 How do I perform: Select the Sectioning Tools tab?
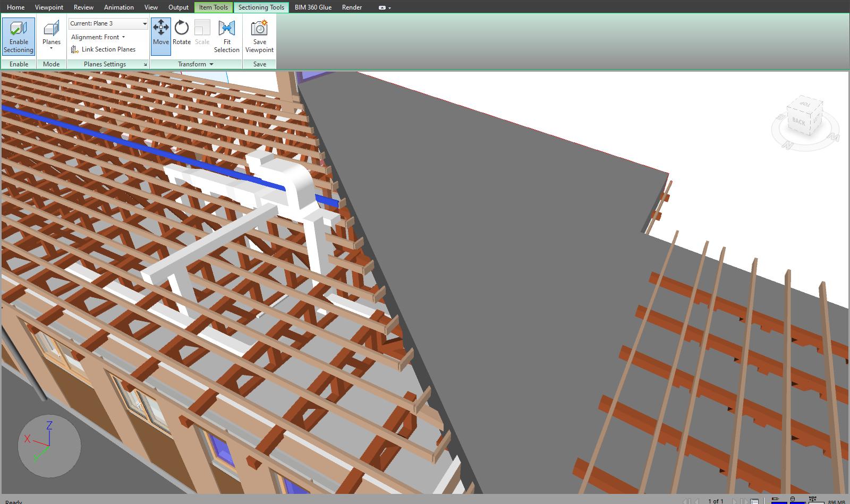[261, 7]
